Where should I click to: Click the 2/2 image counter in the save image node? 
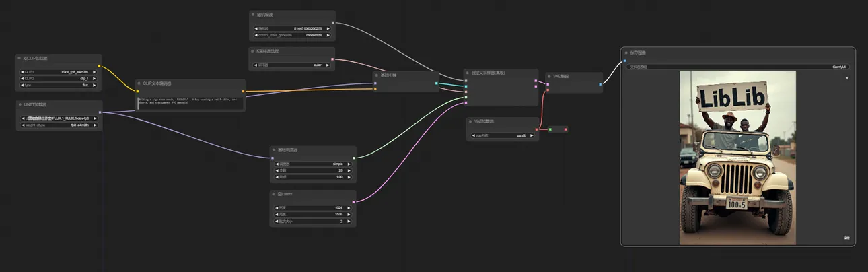tap(847, 238)
